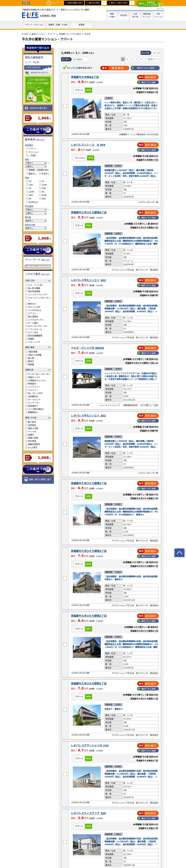Click 検討中の物件 in the top bar
This screenshot has width=186, height=868.
[x=93, y=3]
